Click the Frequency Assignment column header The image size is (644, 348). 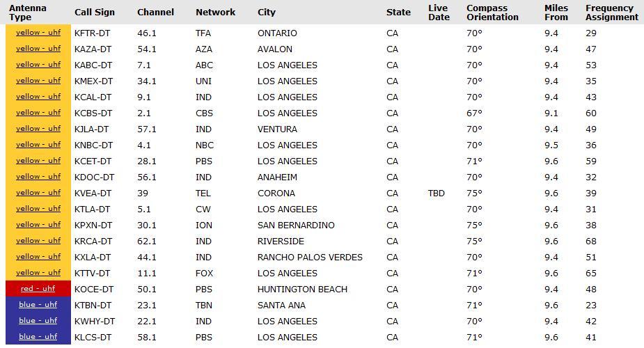(x=612, y=13)
